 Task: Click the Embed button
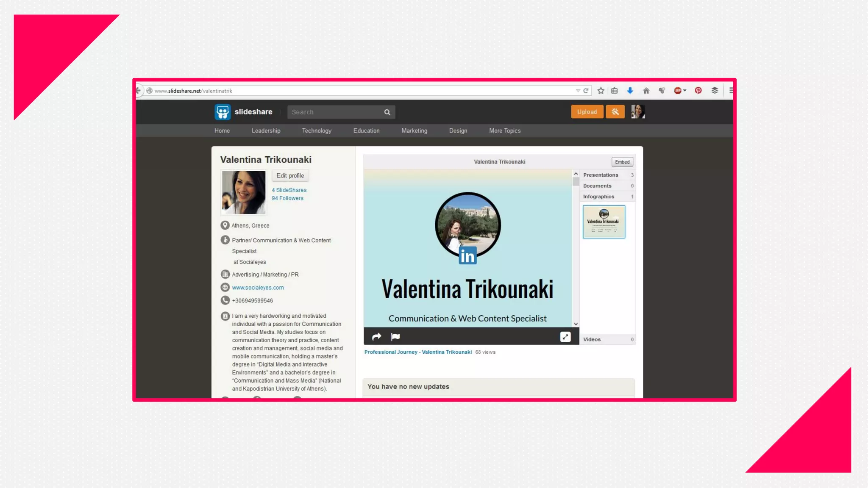point(622,162)
